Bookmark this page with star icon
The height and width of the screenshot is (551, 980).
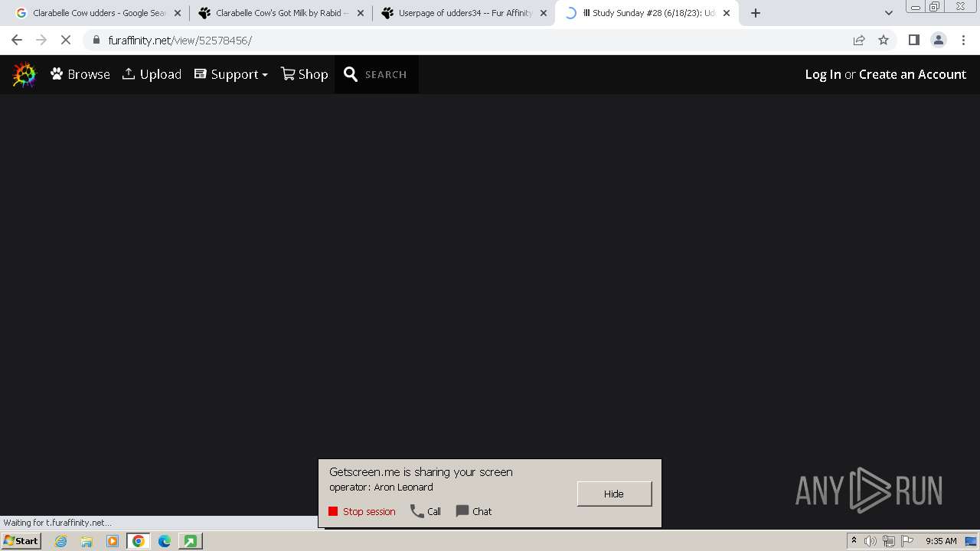pyautogui.click(x=884, y=40)
